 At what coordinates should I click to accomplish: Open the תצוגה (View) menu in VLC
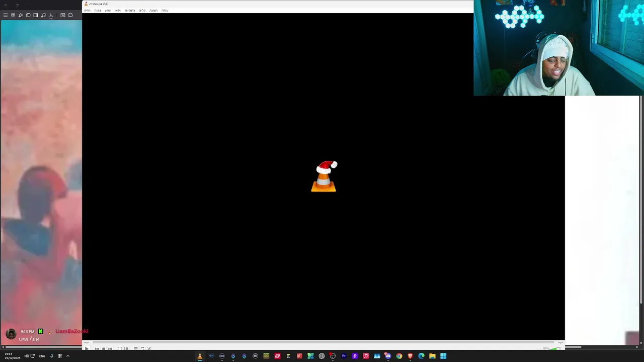coord(153,11)
